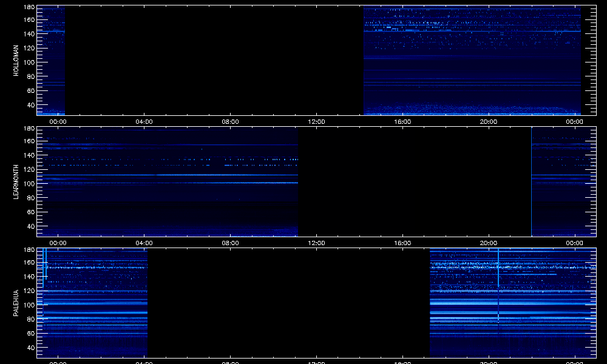Choose the 80 tick on PALEHUA axis
Viewport: 607px width, 364px height.
coord(31,320)
